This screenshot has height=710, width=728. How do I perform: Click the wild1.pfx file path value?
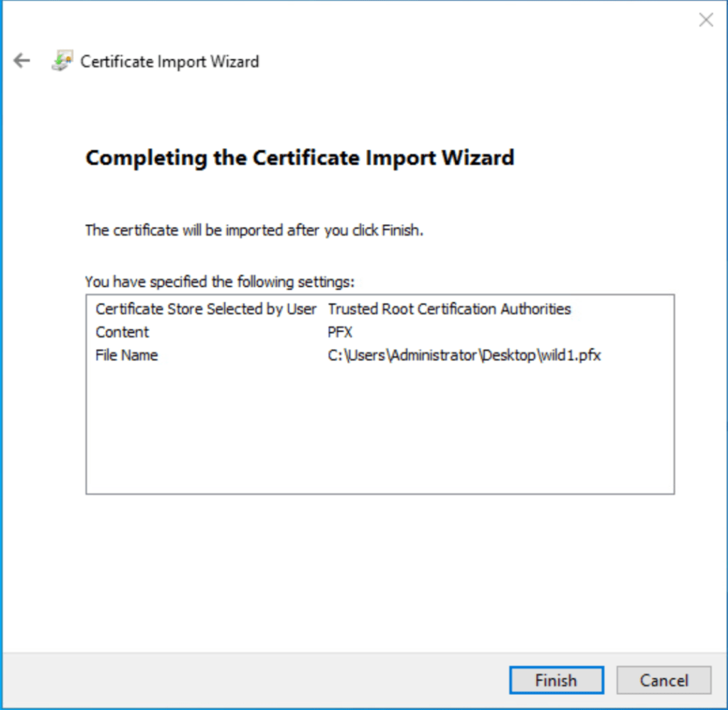point(464,355)
